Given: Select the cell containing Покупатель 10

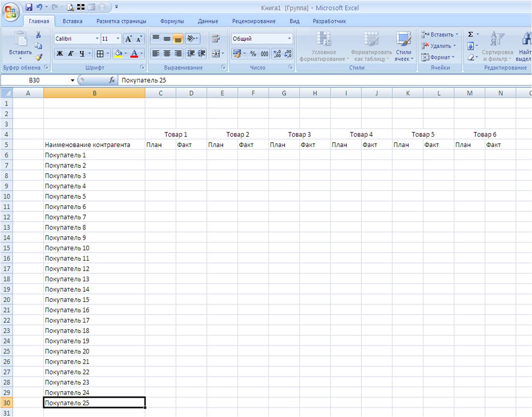Looking at the screenshot, I should [x=94, y=248].
